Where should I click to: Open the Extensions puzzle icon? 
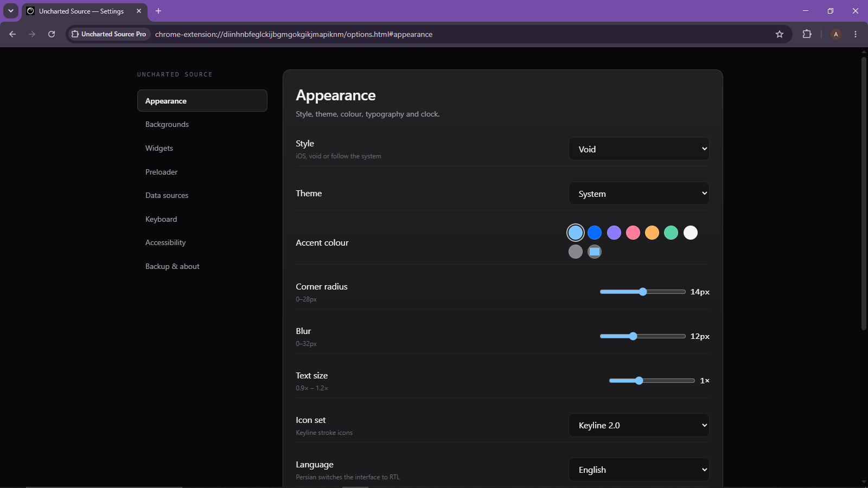(x=807, y=34)
